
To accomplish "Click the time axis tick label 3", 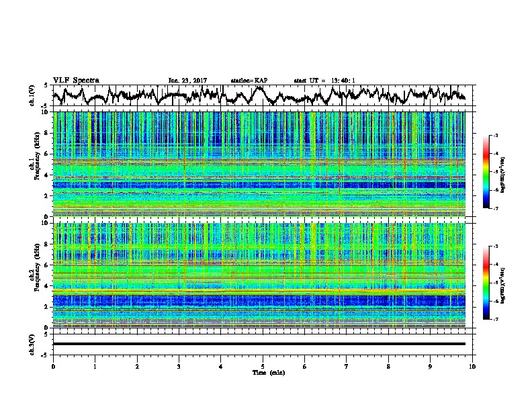I will (x=179, y=367).
